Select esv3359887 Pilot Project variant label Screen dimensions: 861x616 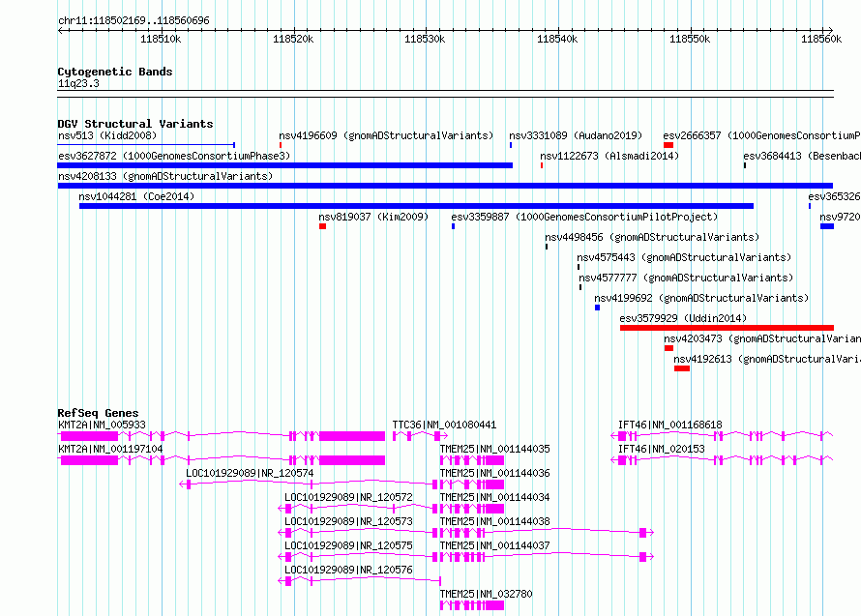coord(584,217)
